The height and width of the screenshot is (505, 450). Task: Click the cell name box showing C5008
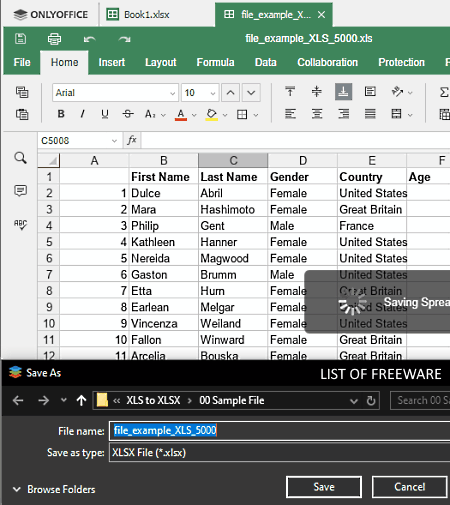click(x=79, y=141)
